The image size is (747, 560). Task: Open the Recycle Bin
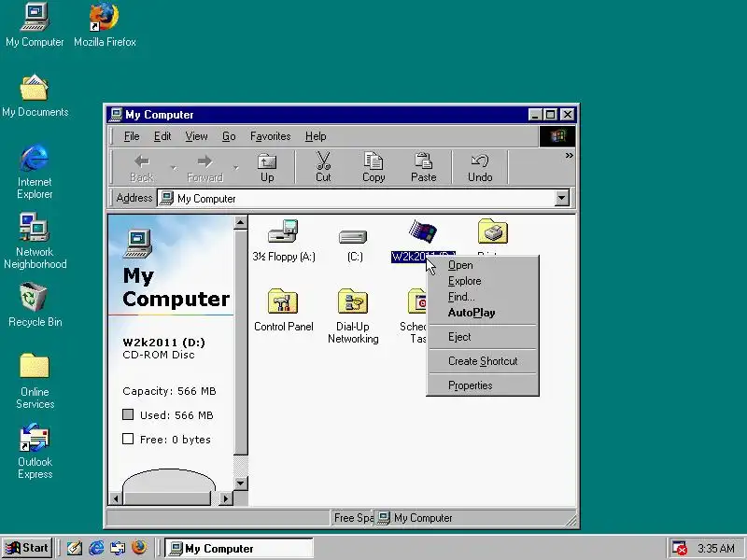(x=35, y=305)
